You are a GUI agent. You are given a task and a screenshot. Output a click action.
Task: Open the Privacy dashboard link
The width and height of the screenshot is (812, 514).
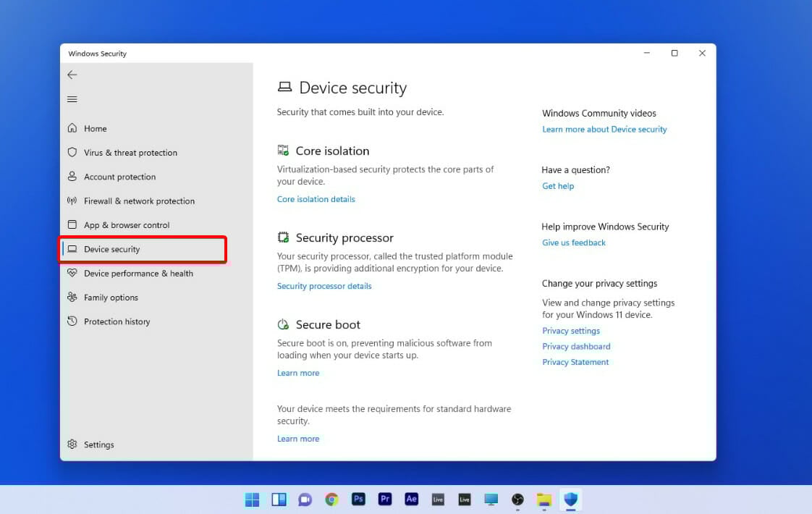576,346
